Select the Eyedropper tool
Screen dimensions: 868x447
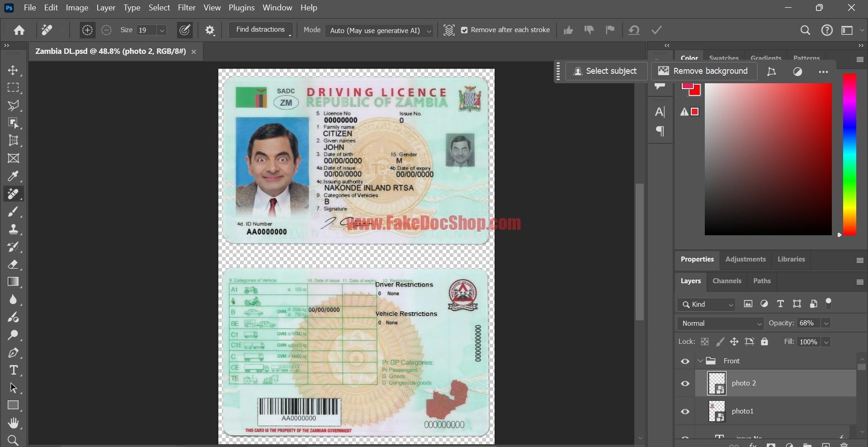coord(13,176)
